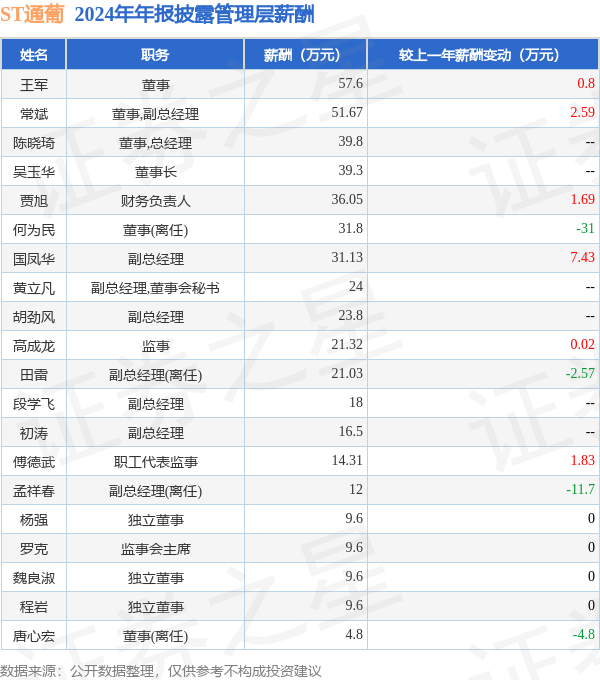Click the salary value 51.67
Image resolution: width=600 pixels, height=680 pixels.
tap(347, 112)
